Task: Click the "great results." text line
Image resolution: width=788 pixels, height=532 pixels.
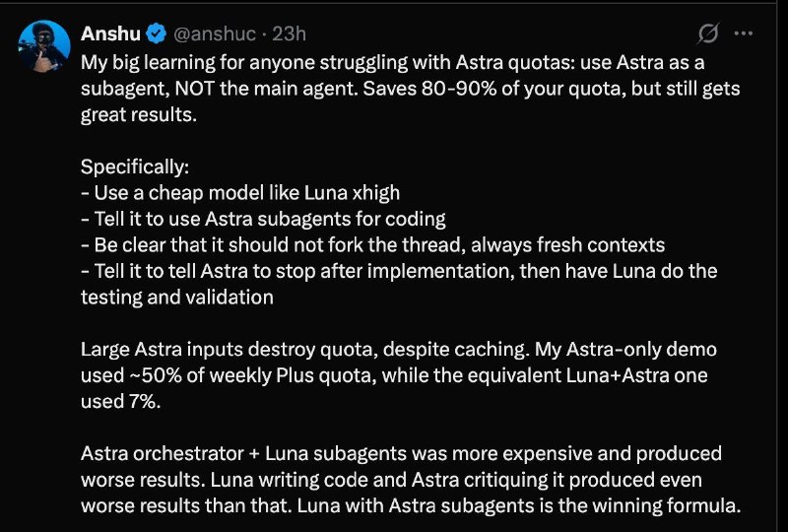Action: point(139,115)
